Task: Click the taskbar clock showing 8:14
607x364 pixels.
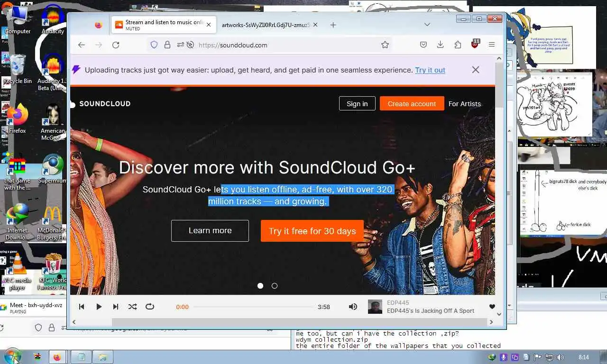Action: click(x=584, y=357)
